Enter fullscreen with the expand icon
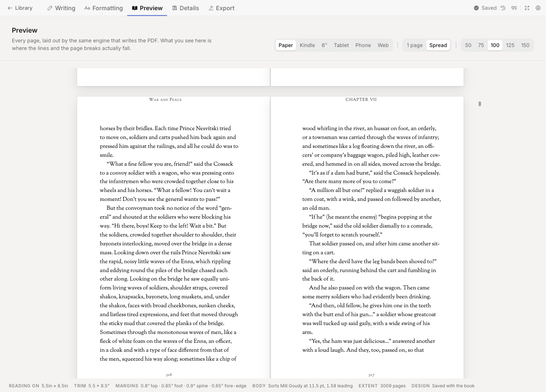The width and height of the screenshot is (546, 392). coord(527,8)
